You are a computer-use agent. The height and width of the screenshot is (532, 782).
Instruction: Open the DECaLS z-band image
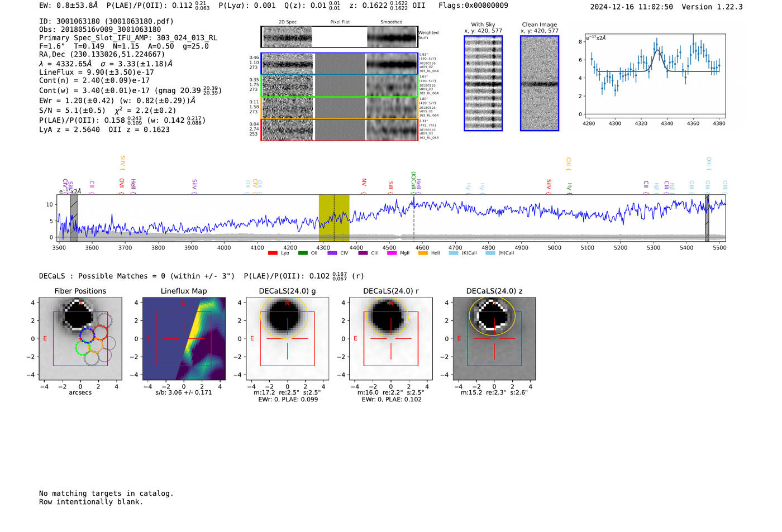494,339
